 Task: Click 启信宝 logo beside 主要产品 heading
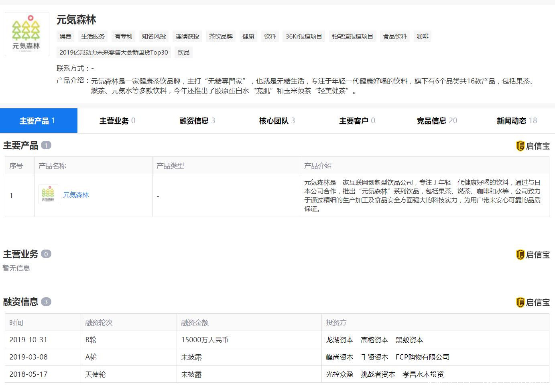(x=533, y=146)
